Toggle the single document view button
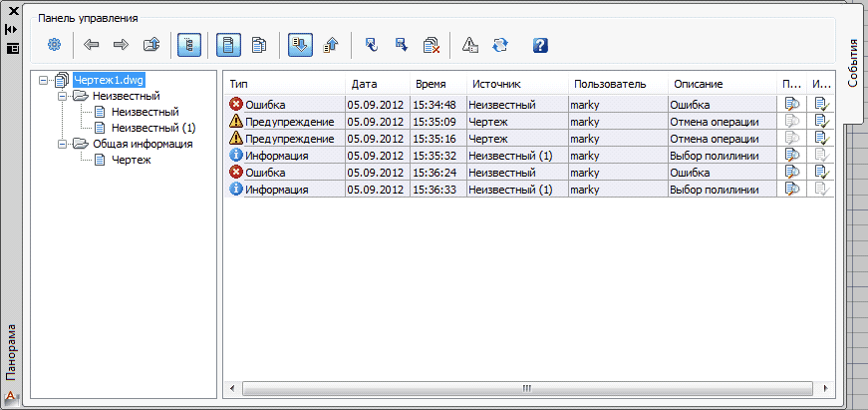The height and width of the screenshot is (410, 868). pyautogui.click(x=229, y=45)
